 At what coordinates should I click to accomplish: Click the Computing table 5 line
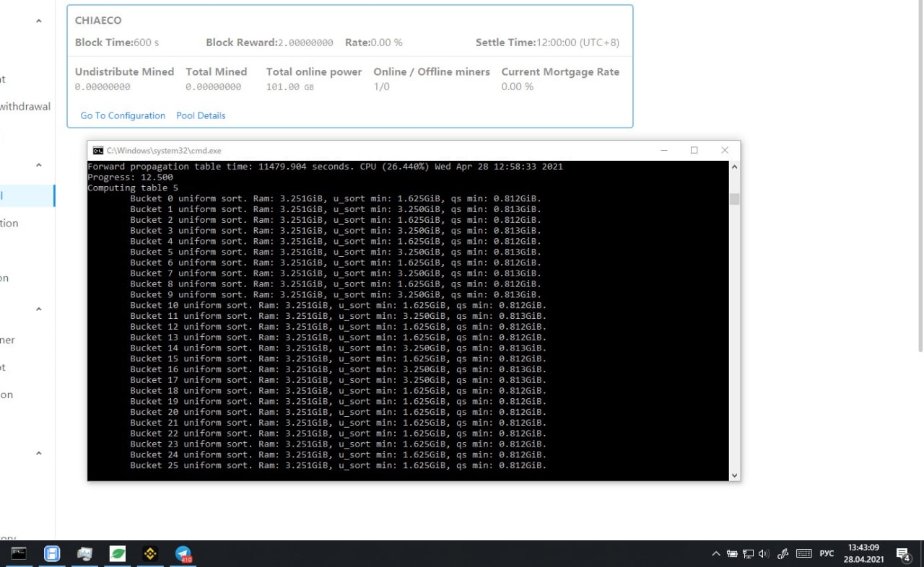point(133,188)
